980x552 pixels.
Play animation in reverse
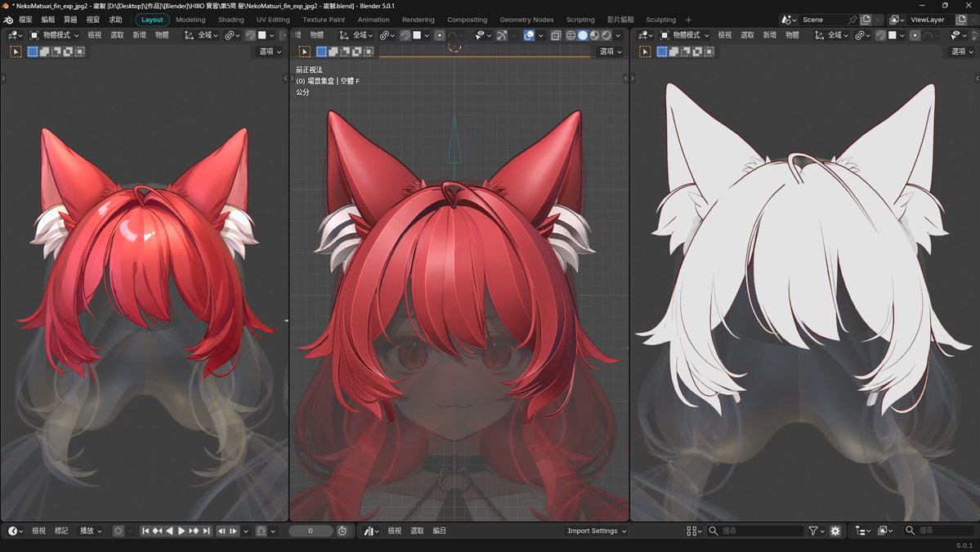pos(169,531)
